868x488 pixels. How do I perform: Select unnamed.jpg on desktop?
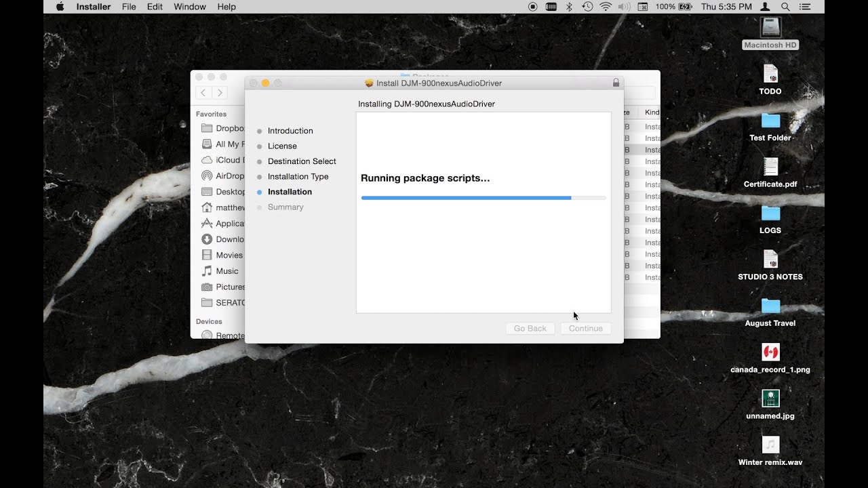pos(770,405)
